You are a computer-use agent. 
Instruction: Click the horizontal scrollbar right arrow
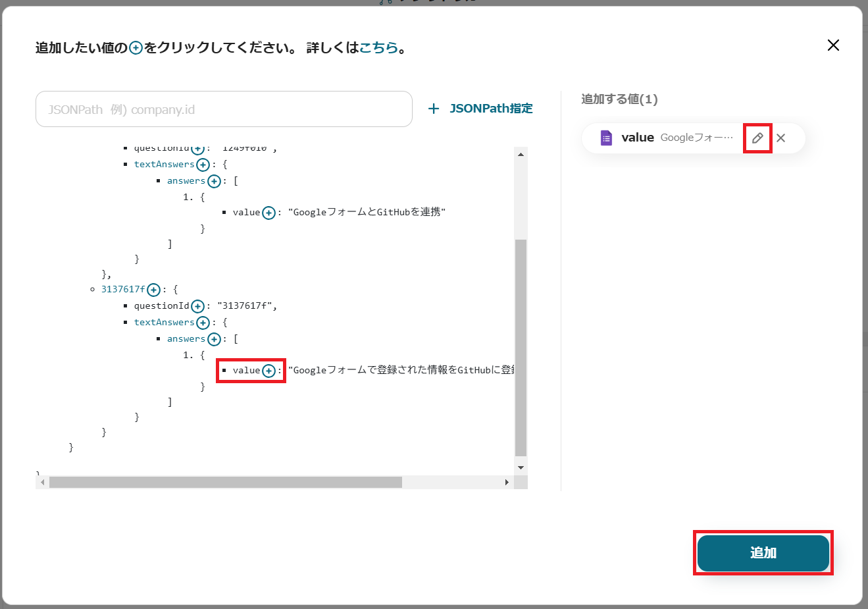tap(506, 483)
